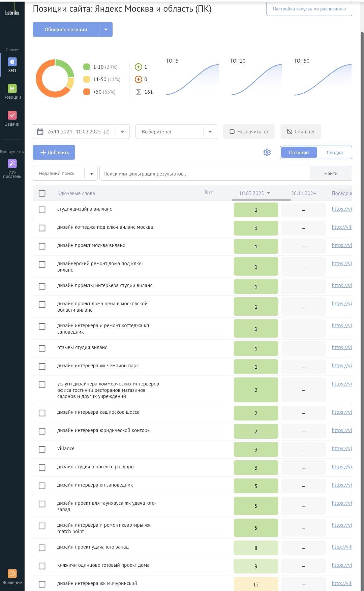The height and width of the screenshot is (591, 364).
Task: Open the Задачи sidebar icon
Action: pos(12,116)
